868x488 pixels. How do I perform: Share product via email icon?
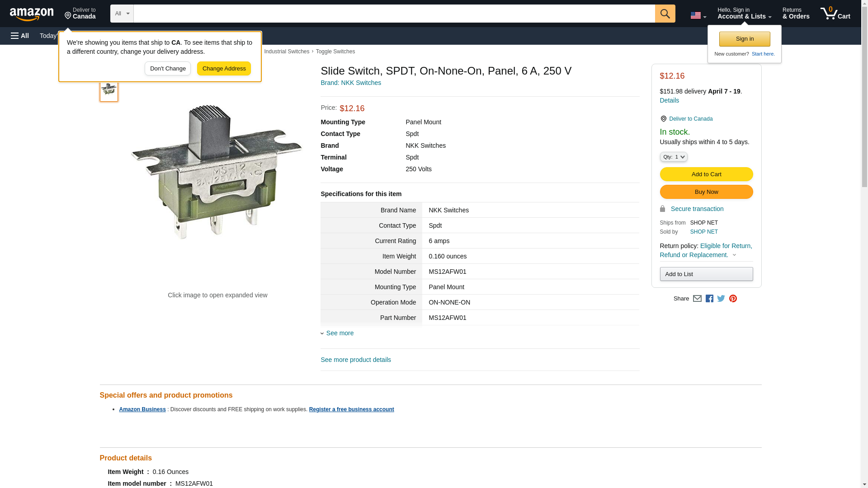click(x=697, y=299)
